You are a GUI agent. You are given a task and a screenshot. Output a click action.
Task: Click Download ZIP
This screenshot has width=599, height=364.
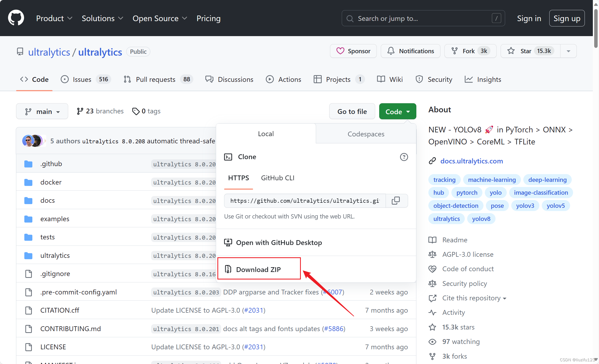coord(258,269)
